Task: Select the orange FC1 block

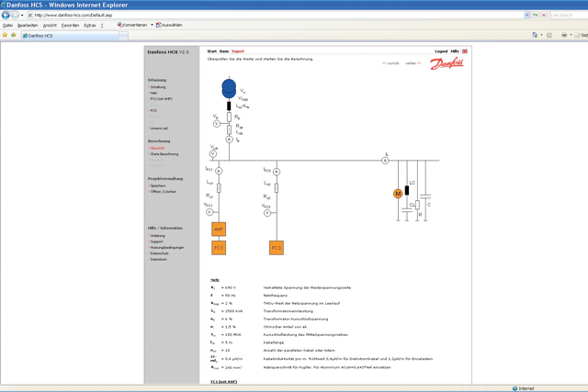Action: tap(219, 248)
